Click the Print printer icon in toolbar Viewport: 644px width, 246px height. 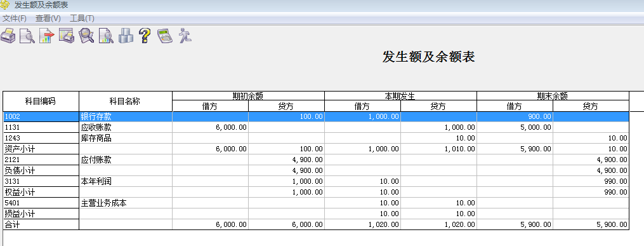[x=8, y=36]
